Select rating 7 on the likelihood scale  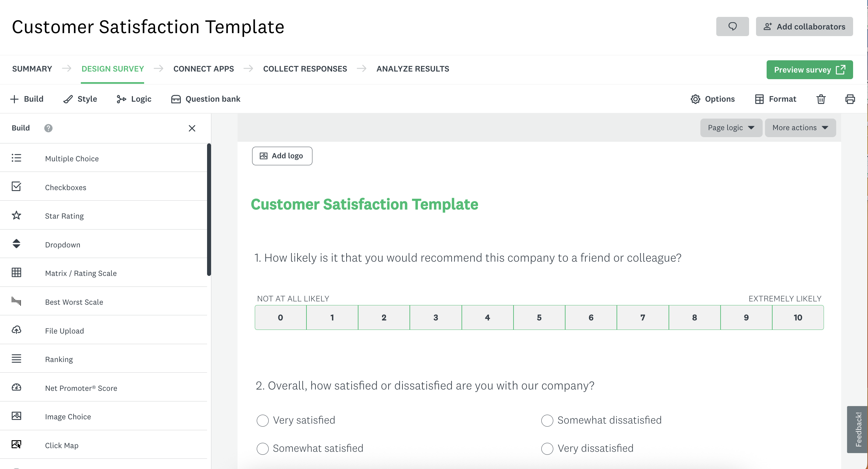642,317
